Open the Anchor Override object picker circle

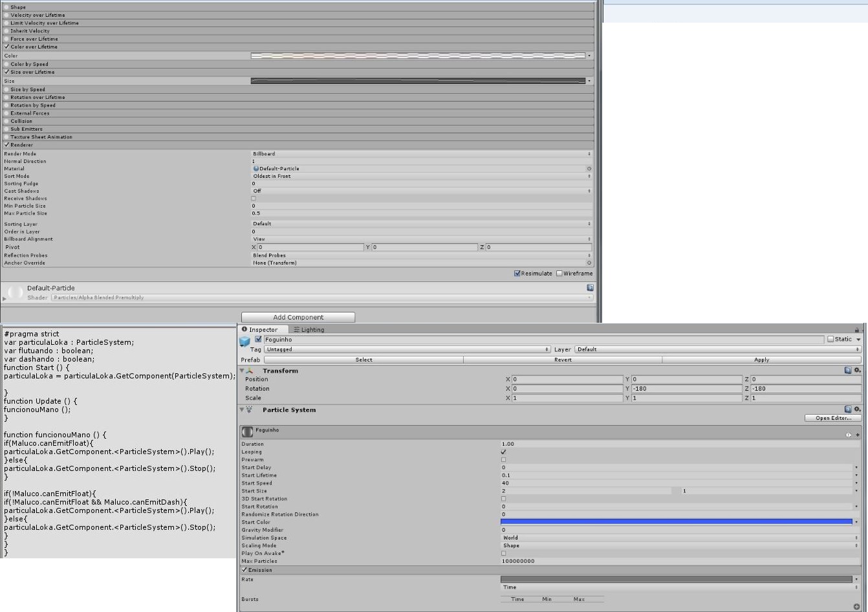point(589,263)
